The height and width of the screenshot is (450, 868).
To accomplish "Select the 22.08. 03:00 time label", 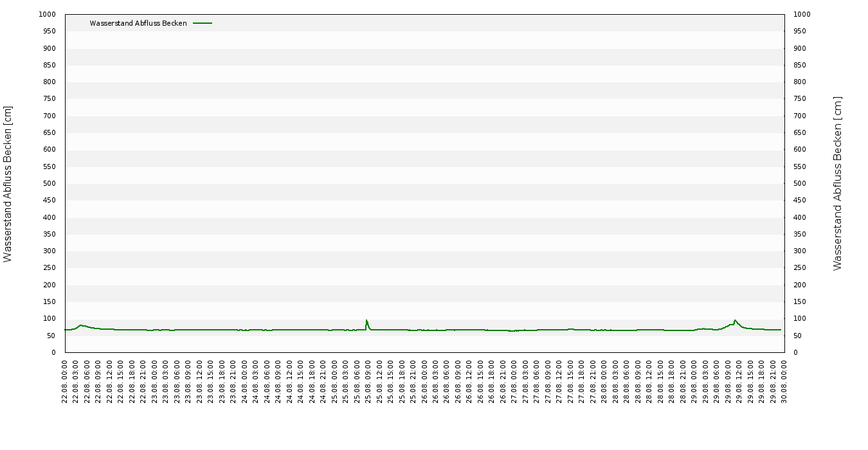I will (x=76, y=381).
